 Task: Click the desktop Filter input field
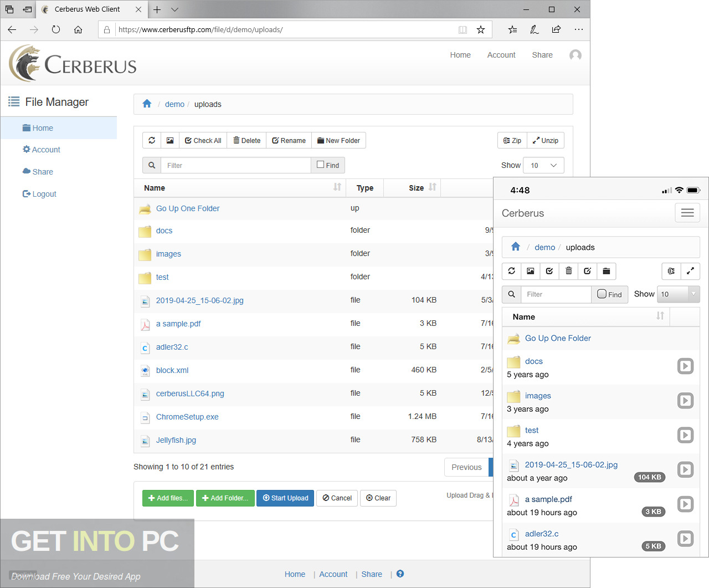(x=236, y=165)
